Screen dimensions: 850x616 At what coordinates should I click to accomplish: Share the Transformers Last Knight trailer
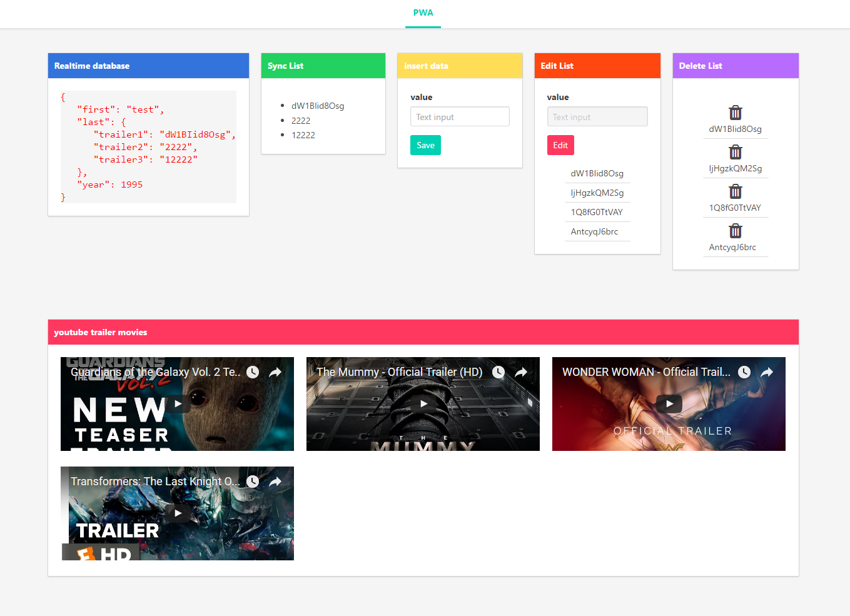[x=275, y=482]
